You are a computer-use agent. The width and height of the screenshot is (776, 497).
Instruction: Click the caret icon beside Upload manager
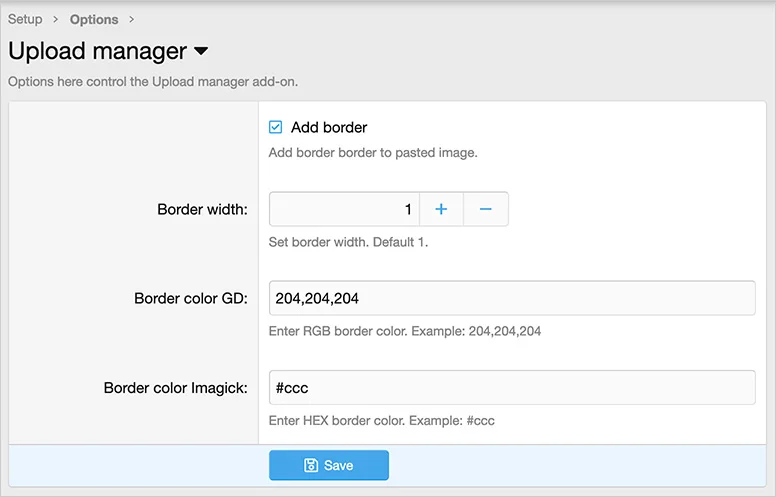coord(201,51)
